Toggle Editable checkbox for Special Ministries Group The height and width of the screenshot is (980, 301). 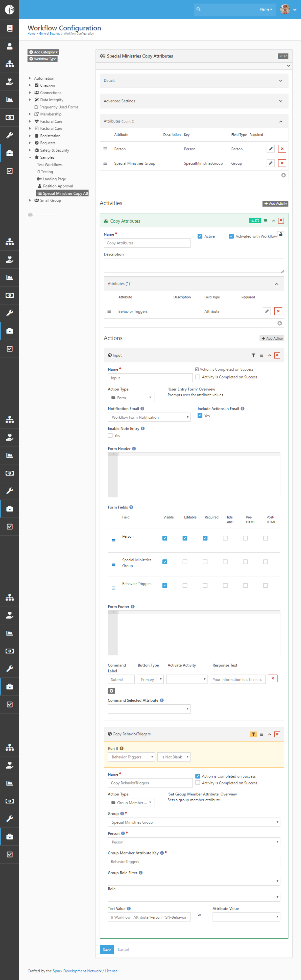(x=185, y=562)
